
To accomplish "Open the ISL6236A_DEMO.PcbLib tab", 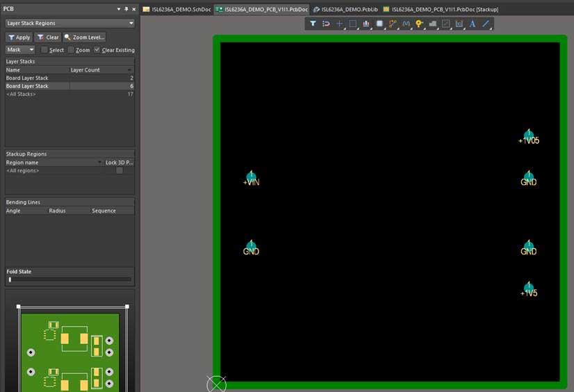I will click(345, 9).
